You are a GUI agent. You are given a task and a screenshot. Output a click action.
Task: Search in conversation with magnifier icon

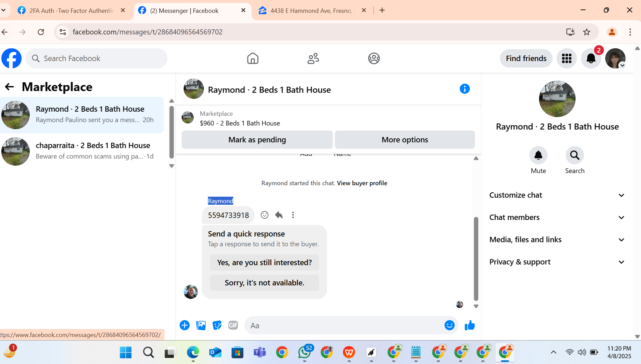575,155
